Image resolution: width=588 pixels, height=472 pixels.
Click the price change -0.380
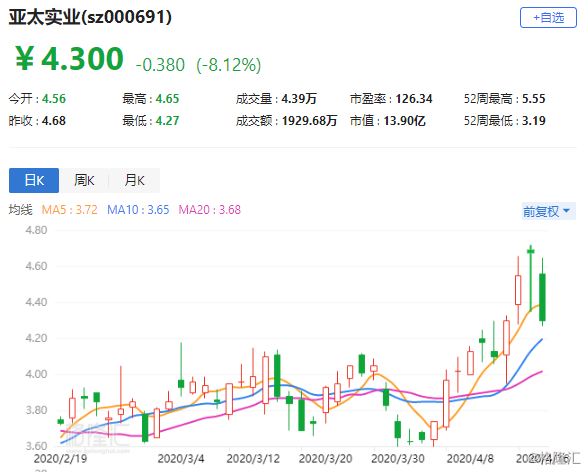coord(160,64)
